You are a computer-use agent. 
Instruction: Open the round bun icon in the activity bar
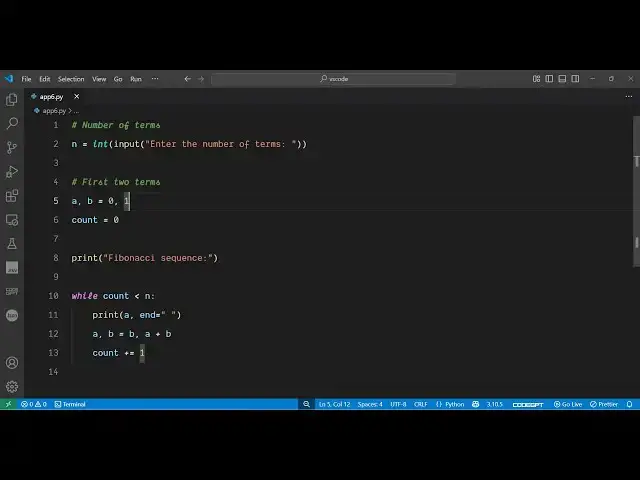point(12,315)
